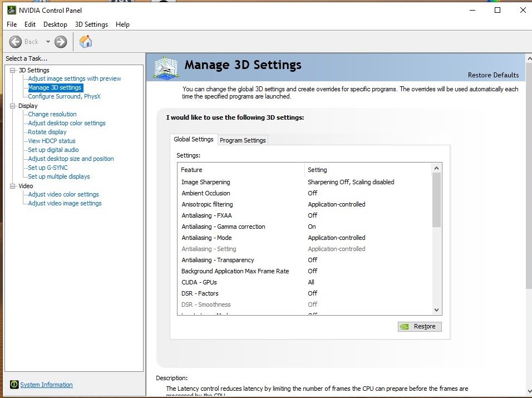532x398 pixels.
Task: Collapse the 3D Settings tree node
Action: 13,70
